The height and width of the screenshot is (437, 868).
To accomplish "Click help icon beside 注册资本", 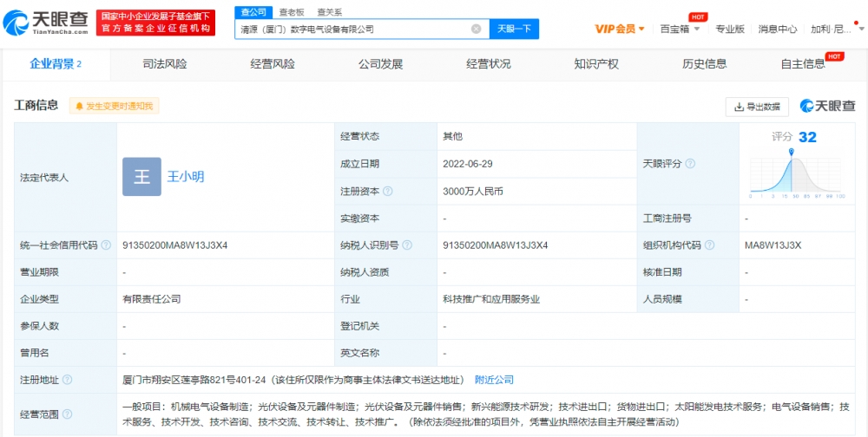I will tap(387, 191).
